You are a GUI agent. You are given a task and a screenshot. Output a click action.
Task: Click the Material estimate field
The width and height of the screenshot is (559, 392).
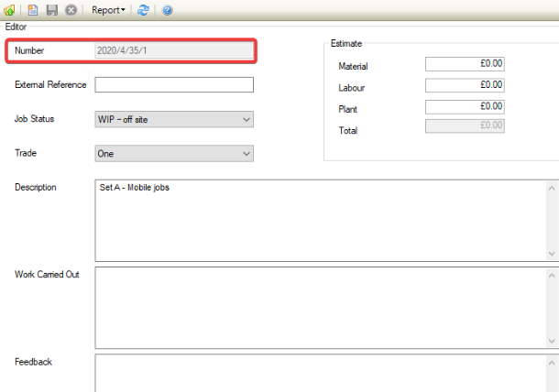466,64
